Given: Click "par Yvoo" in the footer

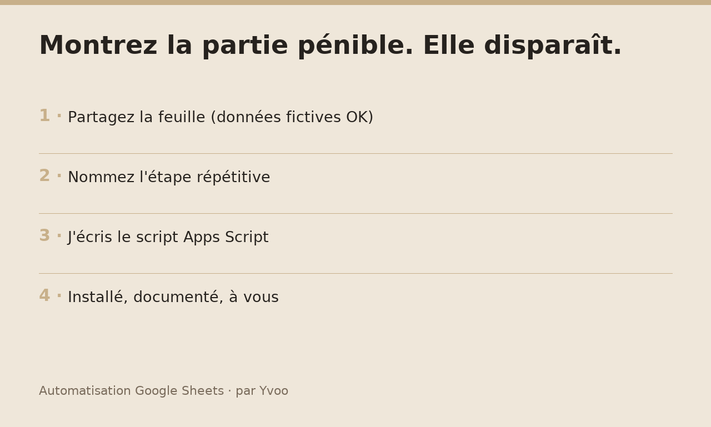Looking at the screenshot, I should [x=262, y=391].
